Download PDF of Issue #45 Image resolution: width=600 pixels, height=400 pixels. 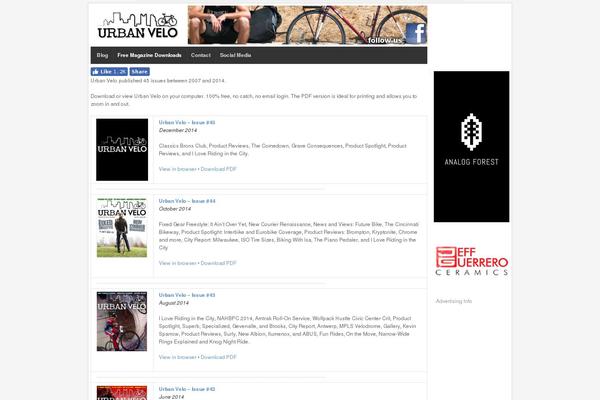tap(218, 169)
